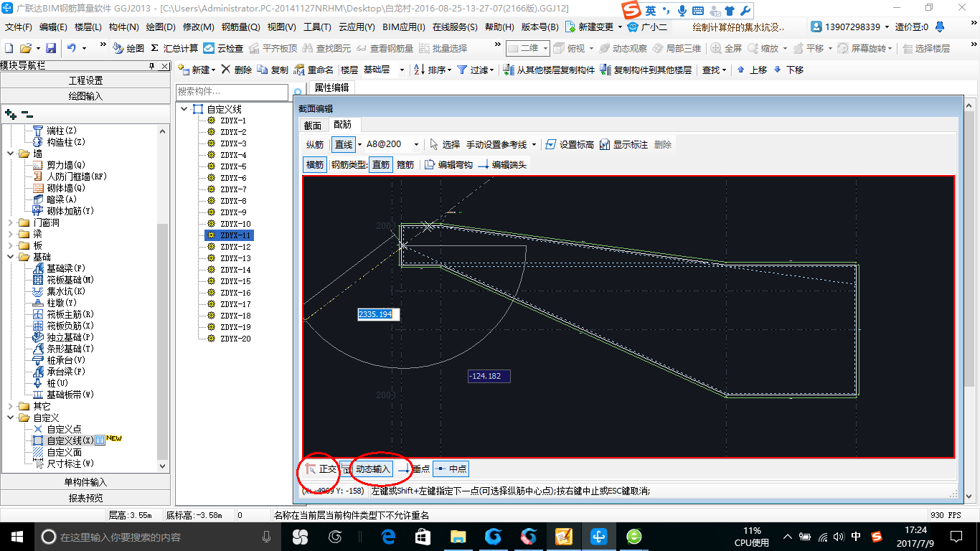This screenshot has height=551, width=980.
Task: Pin the 模块导航栏 panel
Action: point(151,66)
